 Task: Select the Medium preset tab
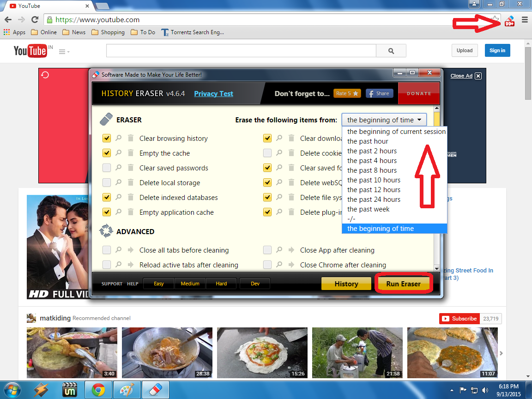click(x=190, y=283)
